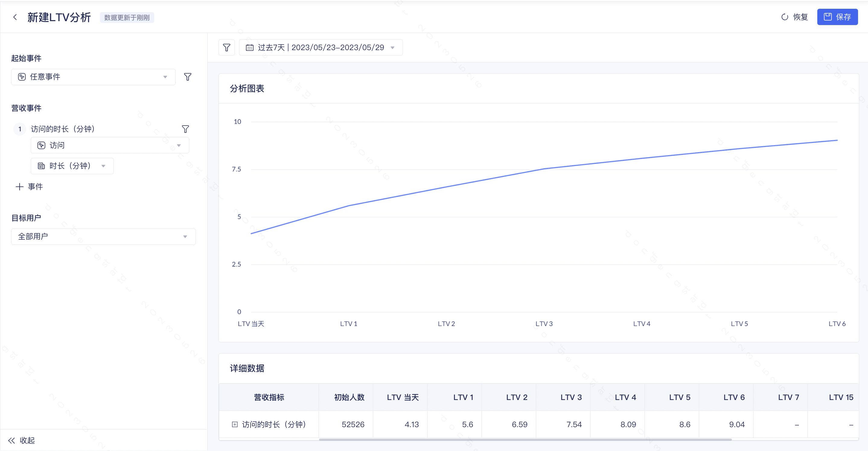Open the 过去7天 date range selector

tap(321, 47)
